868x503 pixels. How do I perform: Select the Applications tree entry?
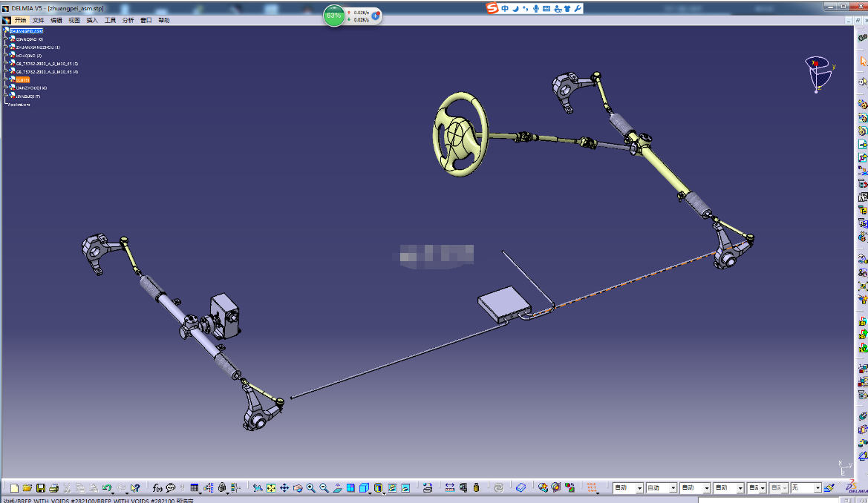point(19,105)
